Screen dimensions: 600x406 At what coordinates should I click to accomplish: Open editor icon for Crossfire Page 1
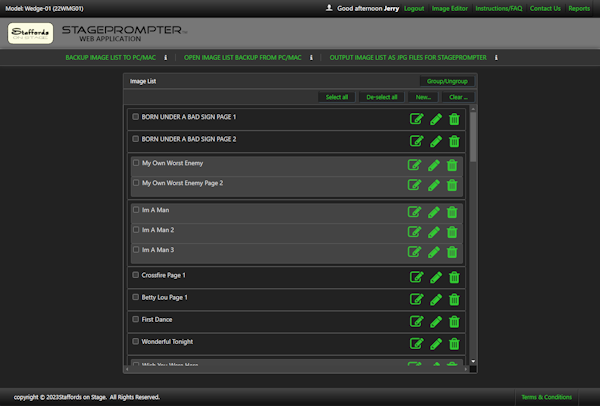click(416, 277)
